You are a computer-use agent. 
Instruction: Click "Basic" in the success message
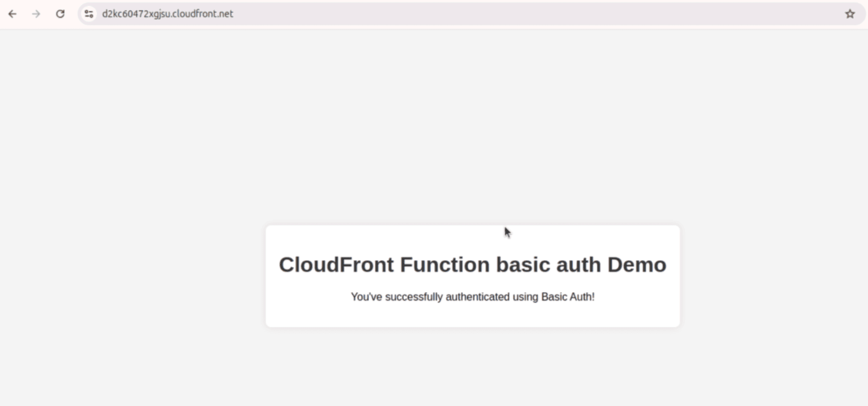(x=554, y=297)
